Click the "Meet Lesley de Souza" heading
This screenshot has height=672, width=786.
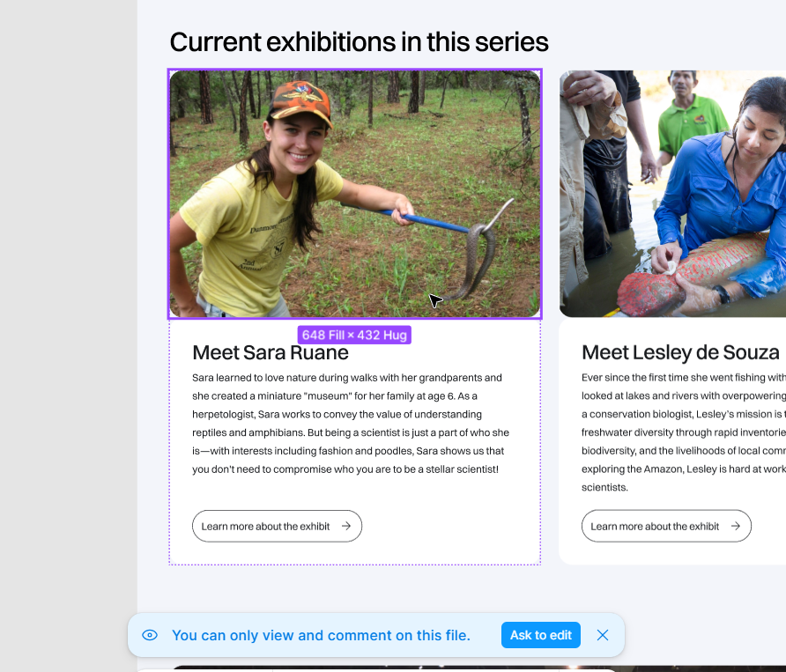click(680, 353)
